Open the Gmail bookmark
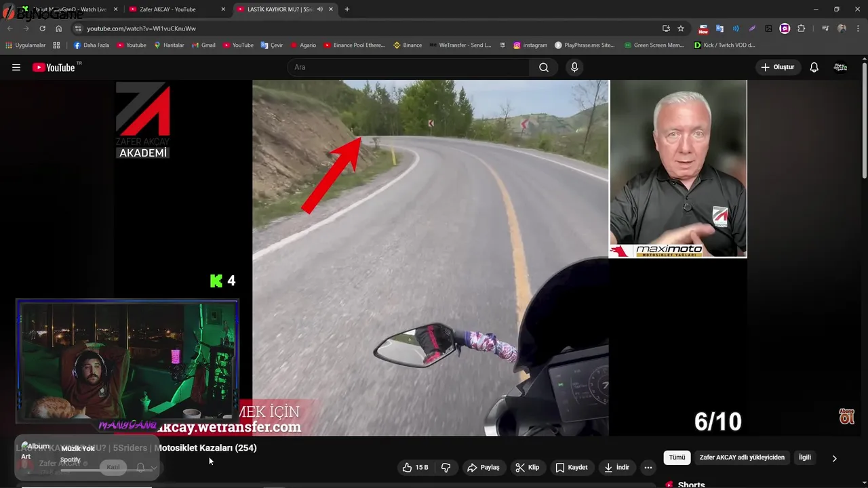This screenshot has height=488, width=868. 203,45
